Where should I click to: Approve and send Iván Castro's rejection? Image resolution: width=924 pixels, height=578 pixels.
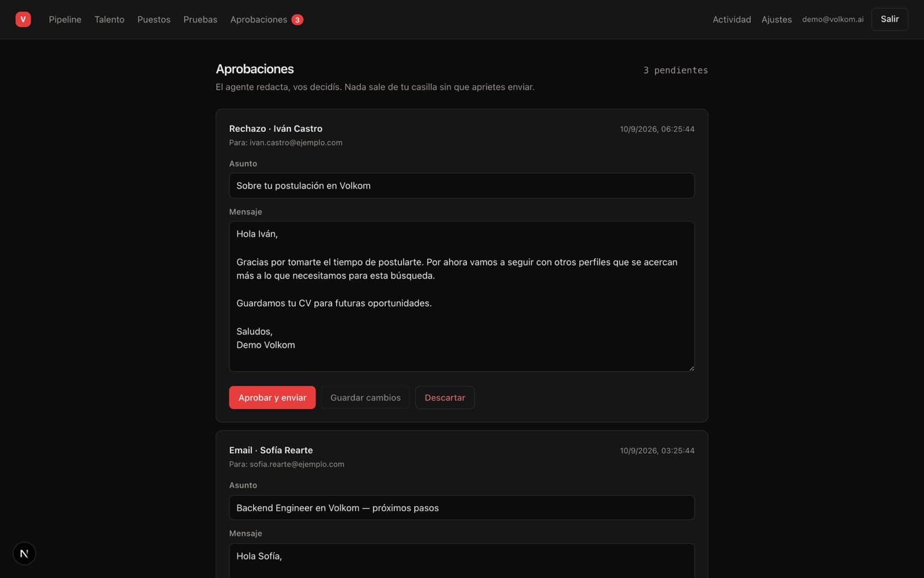click(x=272, y=398)
